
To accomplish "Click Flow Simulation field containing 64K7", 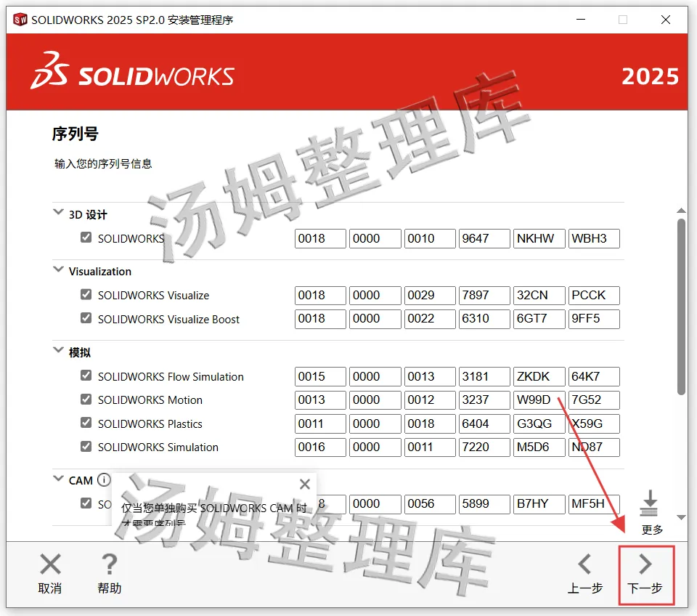I will tap(594, 376).
